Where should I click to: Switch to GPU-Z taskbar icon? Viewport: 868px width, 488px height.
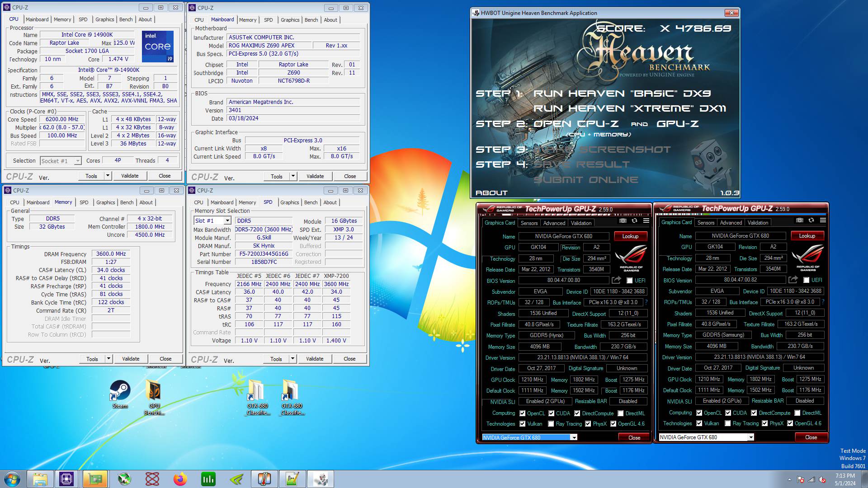(95, 479)
